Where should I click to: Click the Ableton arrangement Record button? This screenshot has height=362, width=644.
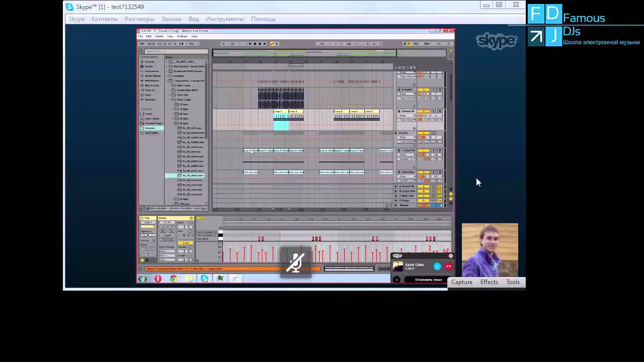coord(260,44)
